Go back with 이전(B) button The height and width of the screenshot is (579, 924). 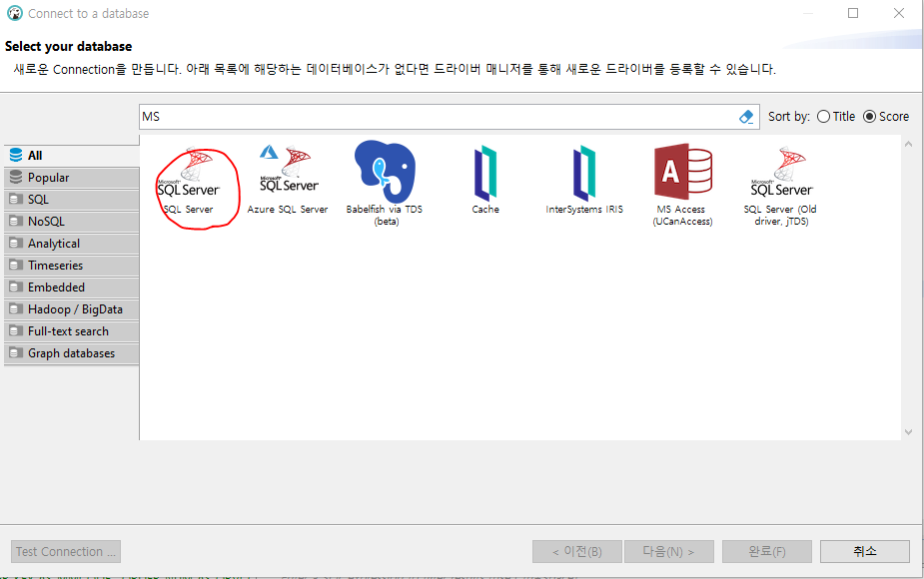click(577, 552)
